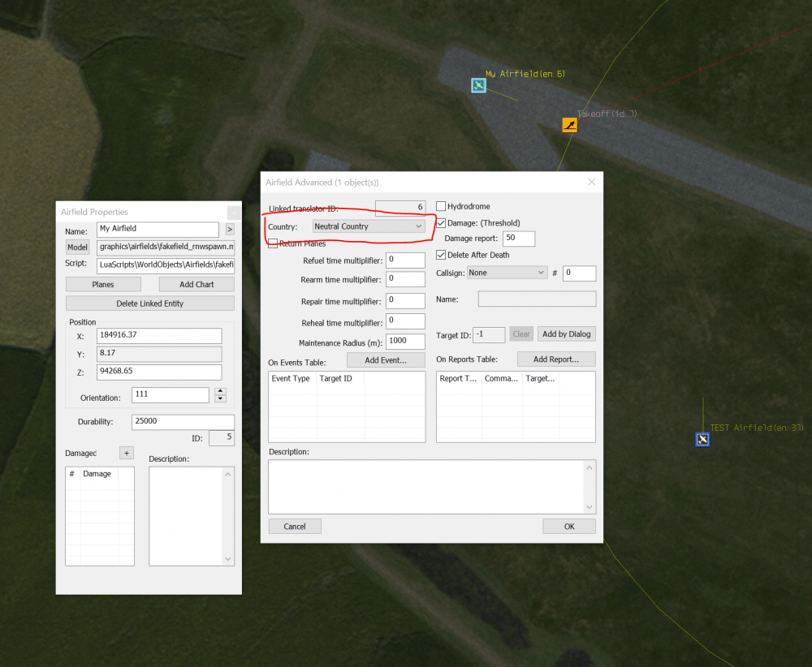This screenshot has width=812, height=667.
Task: Close the Airfield Advanced dialog
Action: [x=591, y=183]
